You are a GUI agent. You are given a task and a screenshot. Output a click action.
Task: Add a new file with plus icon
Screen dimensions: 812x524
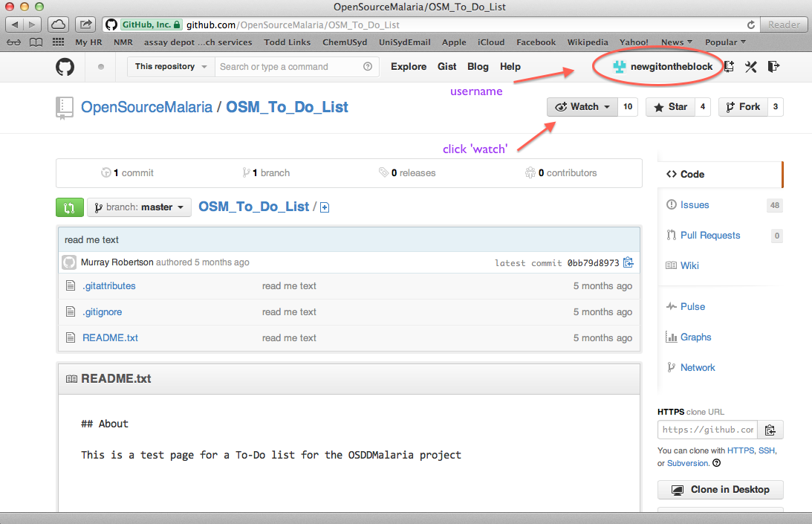tap(325, 207)
